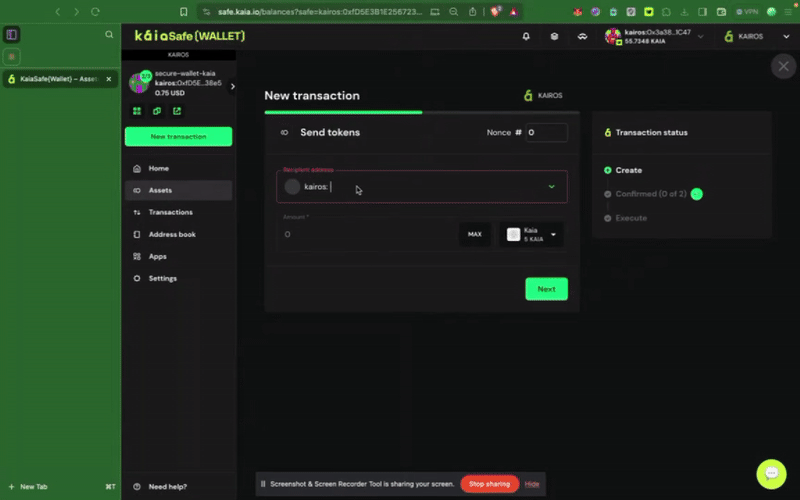Click the 'Confirmed (0 of 2)' status text
The image size is (800, 500).
tap(651, 194)
